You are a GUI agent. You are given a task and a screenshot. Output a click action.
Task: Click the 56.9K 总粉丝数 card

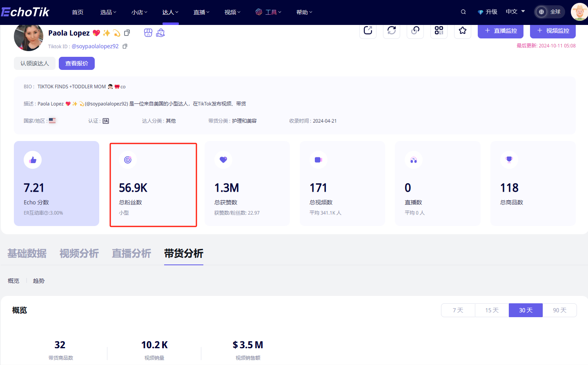coord(153,184)
